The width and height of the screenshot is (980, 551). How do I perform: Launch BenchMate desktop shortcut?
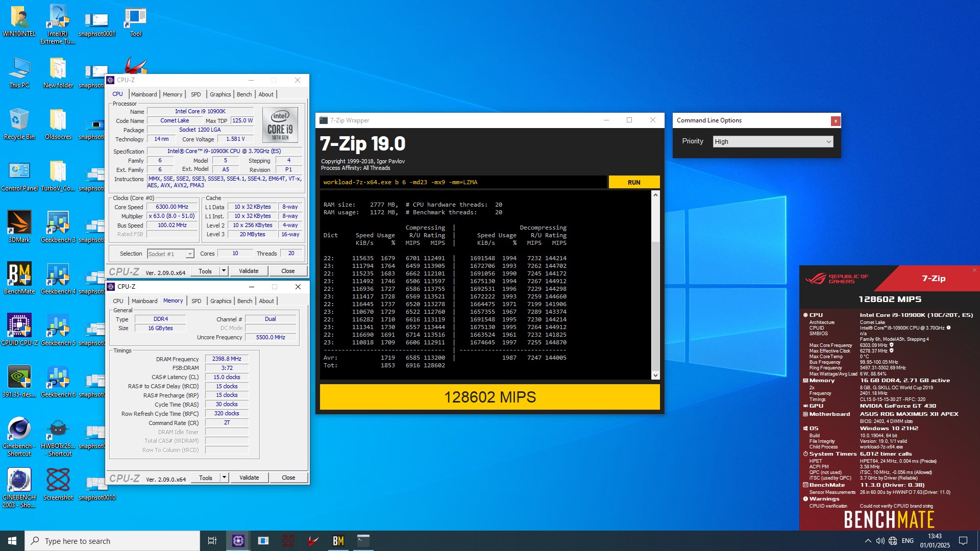point(19,279)
